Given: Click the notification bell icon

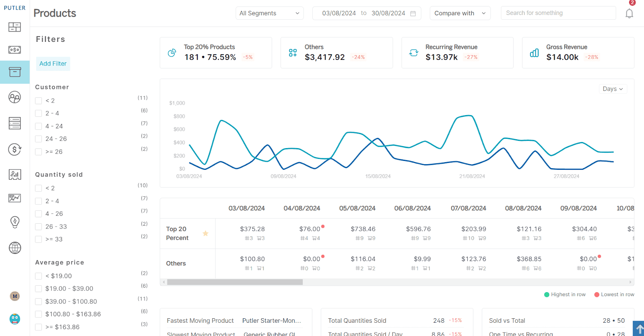Looking at the screenshot, I should pyautogui.click(x=629, y=14).
